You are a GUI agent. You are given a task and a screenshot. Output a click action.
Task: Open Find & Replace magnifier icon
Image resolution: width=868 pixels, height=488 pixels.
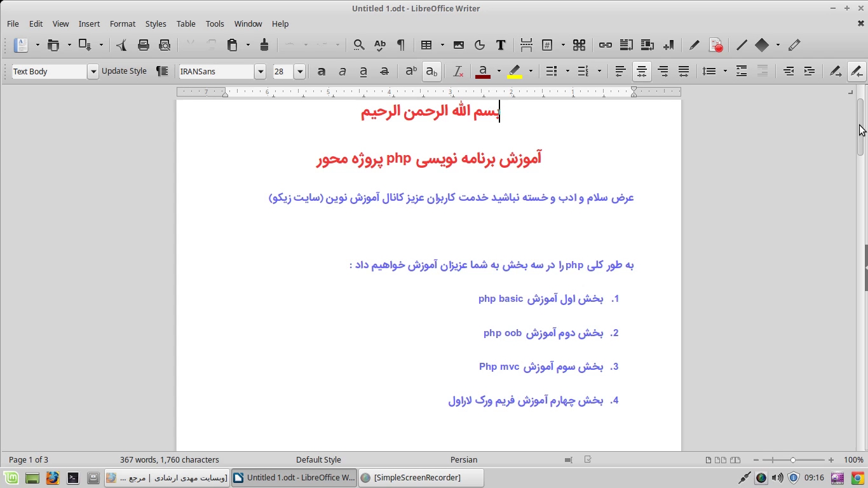[359, 45]
